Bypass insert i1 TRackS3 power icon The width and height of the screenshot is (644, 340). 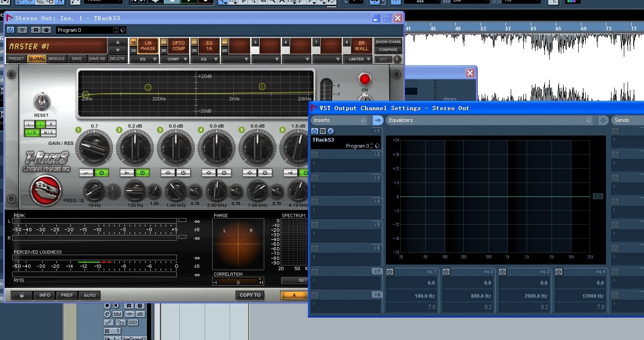point(315,131)
